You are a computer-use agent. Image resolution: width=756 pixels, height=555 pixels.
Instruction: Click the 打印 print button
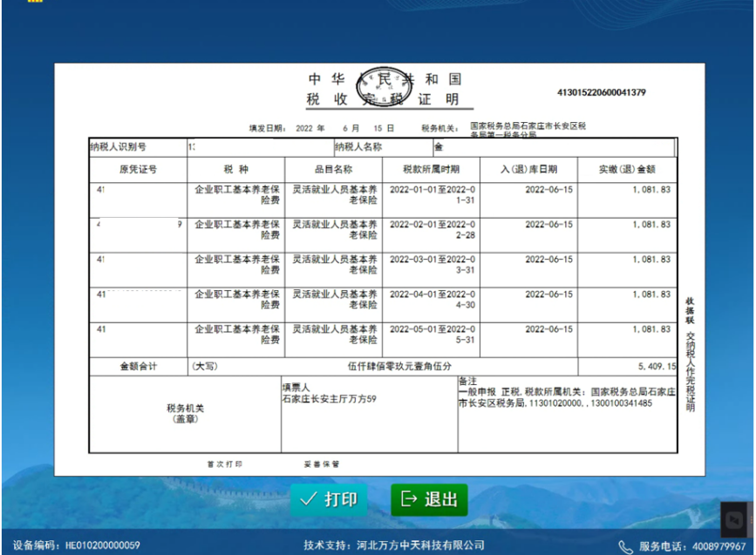click(x=329, y=499)
